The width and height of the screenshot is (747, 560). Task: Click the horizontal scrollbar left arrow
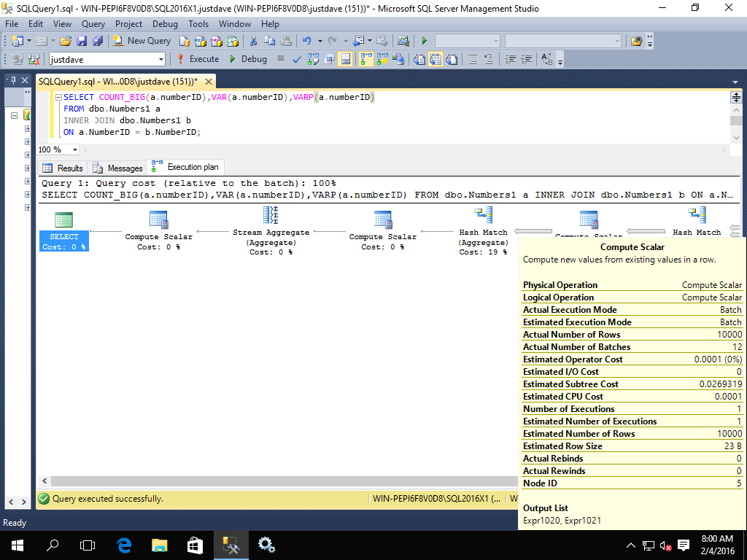[x=44, y=481]
